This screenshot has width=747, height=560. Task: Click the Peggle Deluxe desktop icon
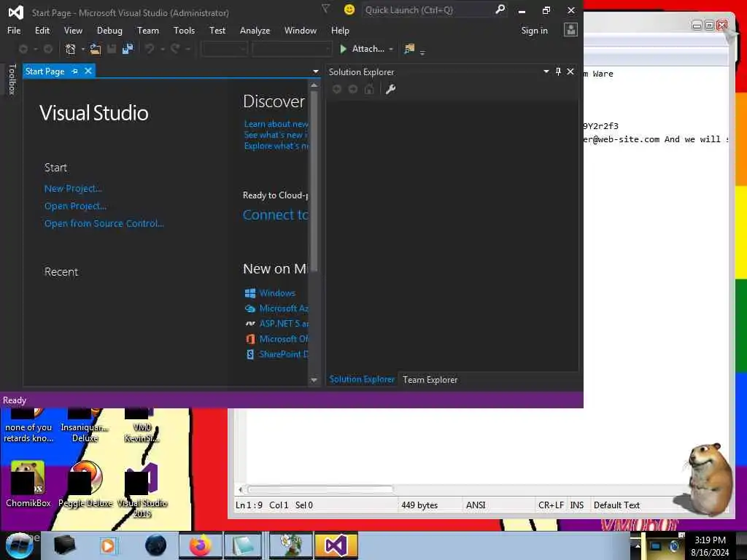[x=85, y=483]
